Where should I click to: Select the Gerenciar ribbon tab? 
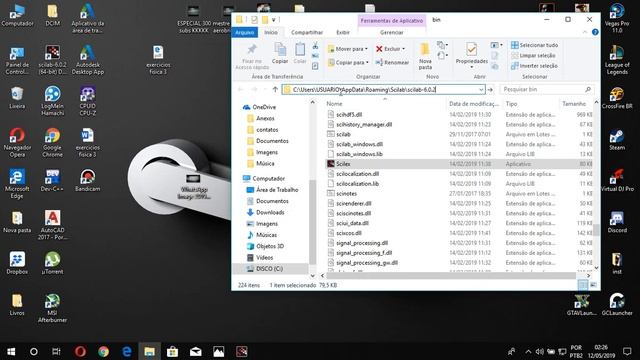(391, 32)
